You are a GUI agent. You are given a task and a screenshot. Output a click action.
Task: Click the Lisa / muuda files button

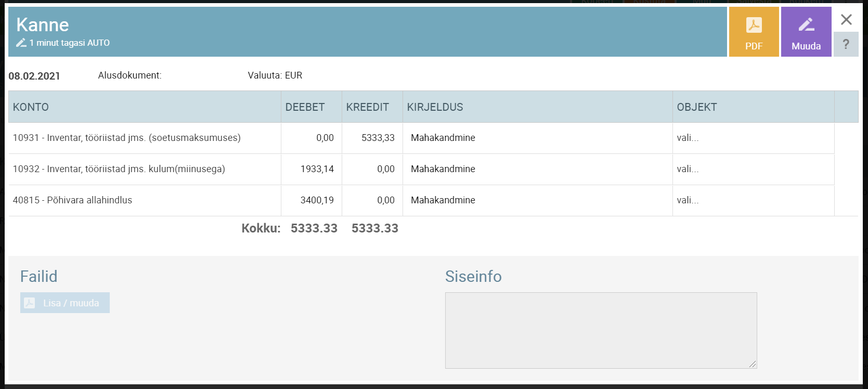click(x=65, y=303)
